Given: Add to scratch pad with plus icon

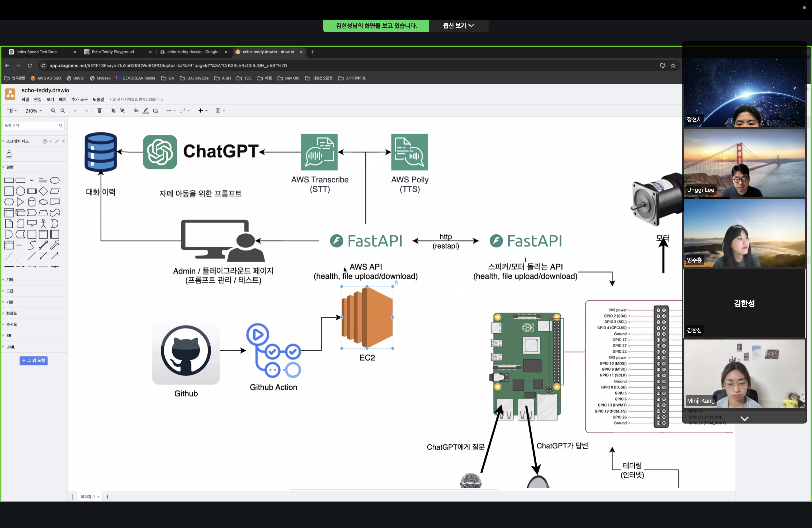Looking at the screenshot, I should [x=51, y=141].
